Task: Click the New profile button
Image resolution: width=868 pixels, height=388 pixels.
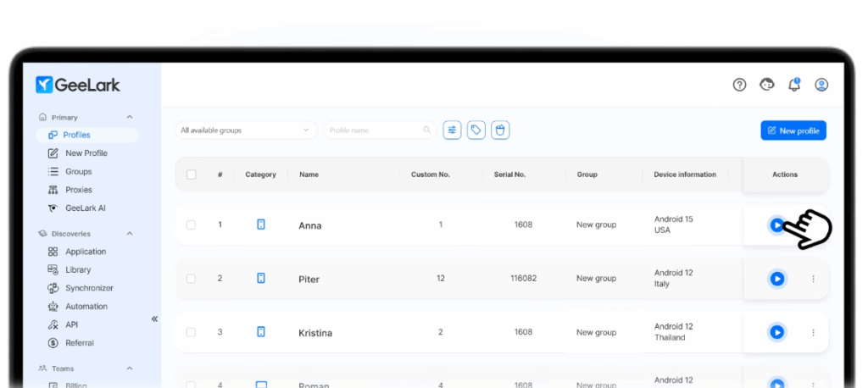Action: (x=793, y=130)
